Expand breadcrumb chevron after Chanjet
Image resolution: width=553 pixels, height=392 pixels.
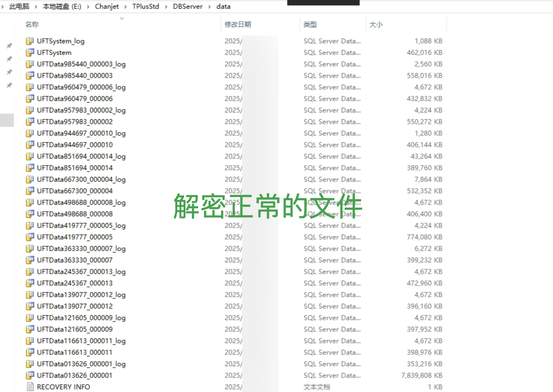125,7
